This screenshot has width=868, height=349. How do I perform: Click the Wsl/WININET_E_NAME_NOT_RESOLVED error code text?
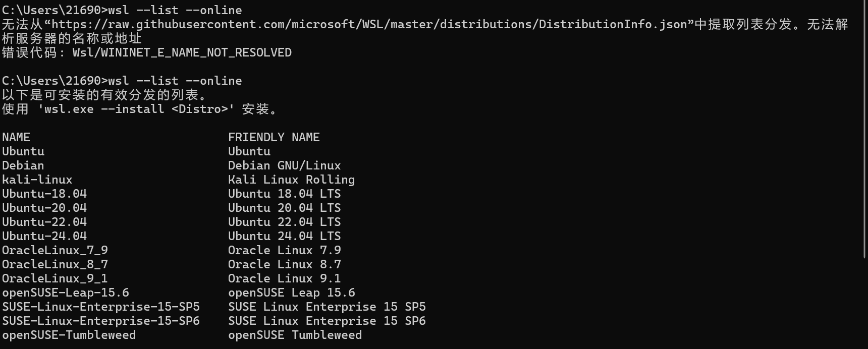(182, 52)
